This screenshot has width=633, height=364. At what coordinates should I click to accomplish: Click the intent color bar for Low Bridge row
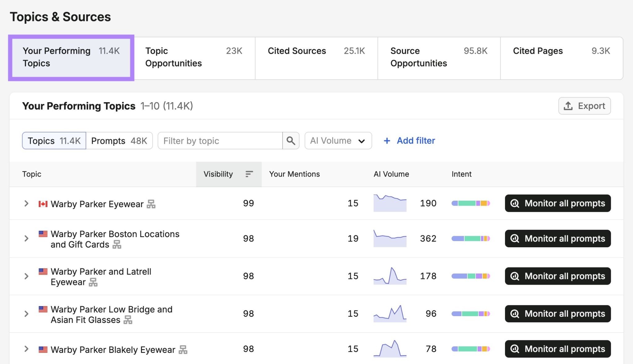click(471, 314)
